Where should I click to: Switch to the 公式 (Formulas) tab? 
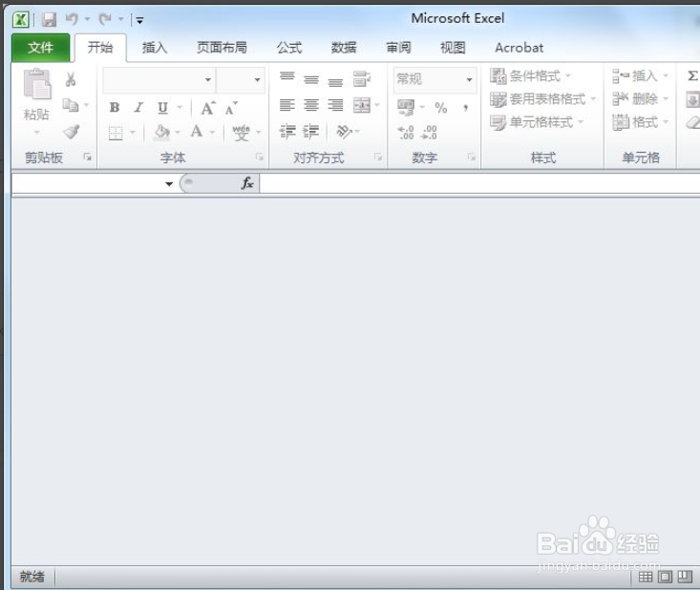[x=289, y=48]
